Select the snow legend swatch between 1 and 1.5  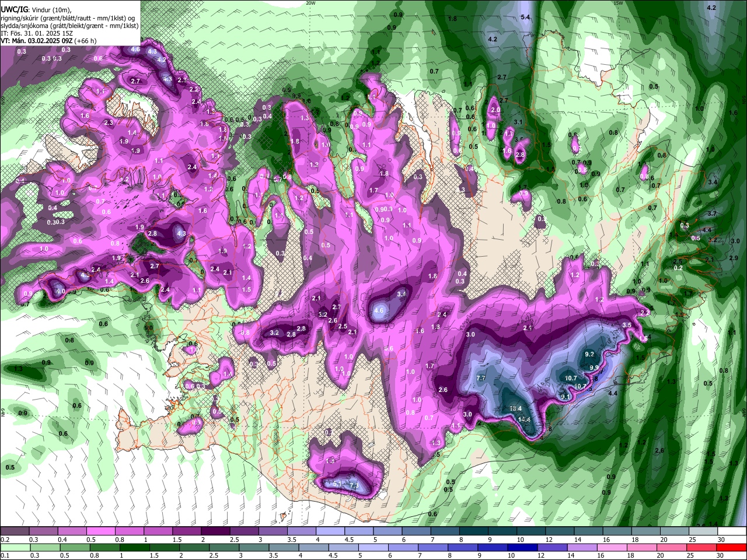point(158,531)
